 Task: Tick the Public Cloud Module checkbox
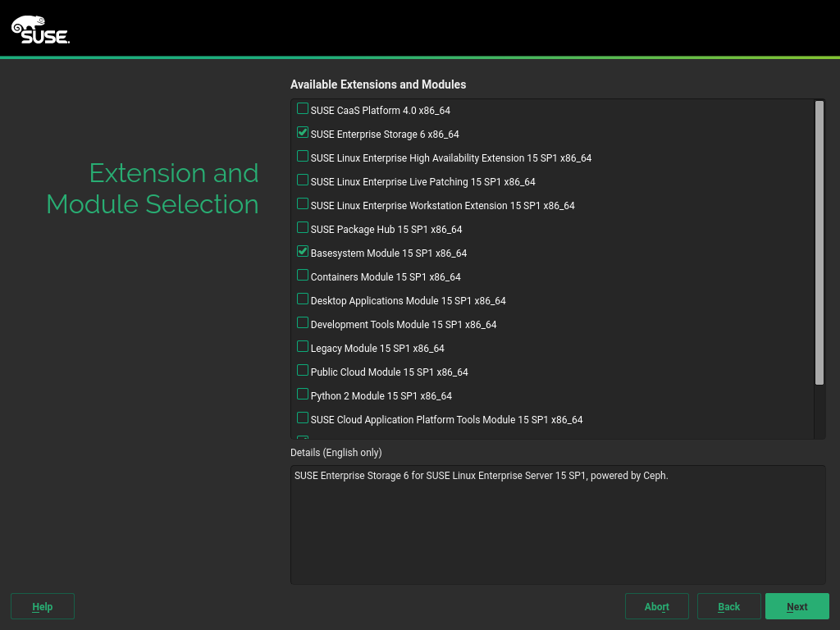coord(303,371)
